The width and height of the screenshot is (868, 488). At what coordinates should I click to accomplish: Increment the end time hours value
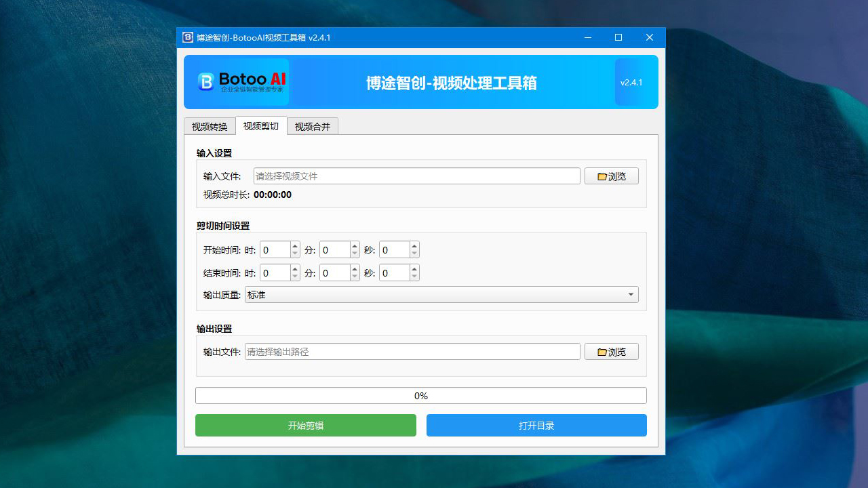pos(294,269)
